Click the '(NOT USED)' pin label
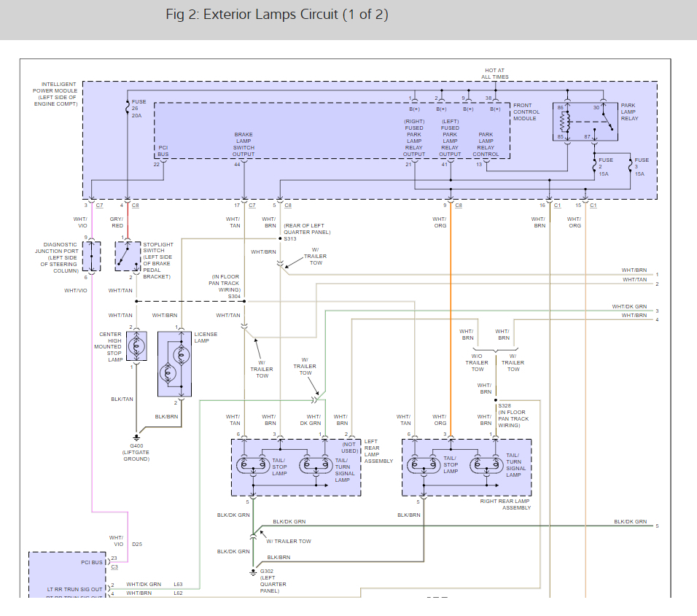The image size is (697, 616). [x=349, y=448]
